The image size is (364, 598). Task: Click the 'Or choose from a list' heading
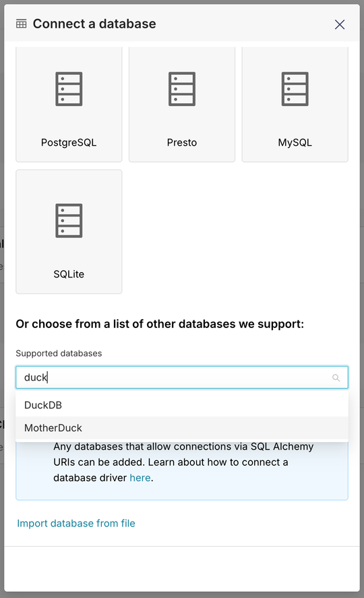point(160,324)
